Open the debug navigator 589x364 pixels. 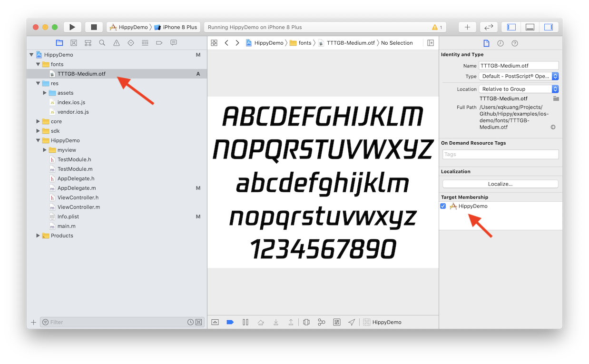click(145, 43)
